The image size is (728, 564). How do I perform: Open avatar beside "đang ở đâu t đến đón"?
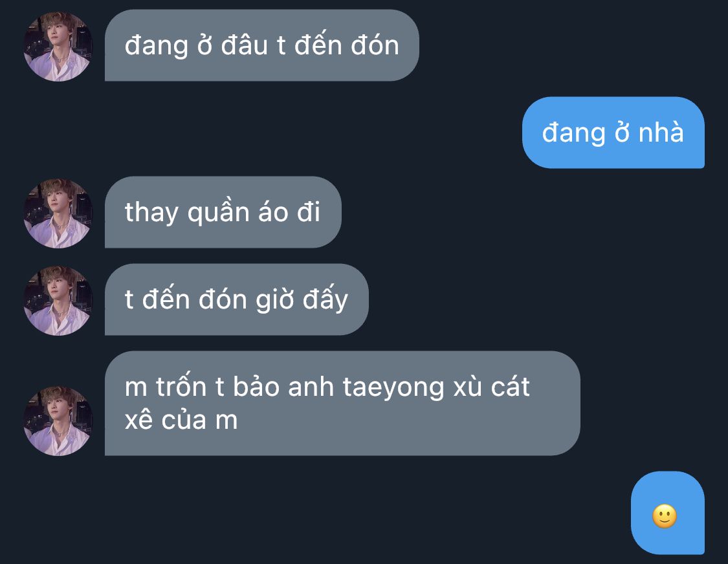point(58,47)
